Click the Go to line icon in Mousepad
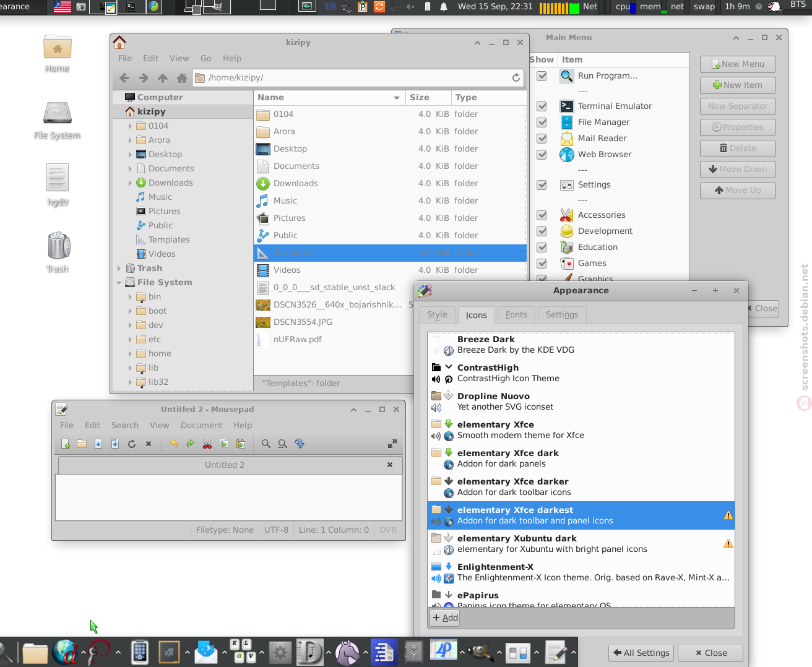 (300, 444)
